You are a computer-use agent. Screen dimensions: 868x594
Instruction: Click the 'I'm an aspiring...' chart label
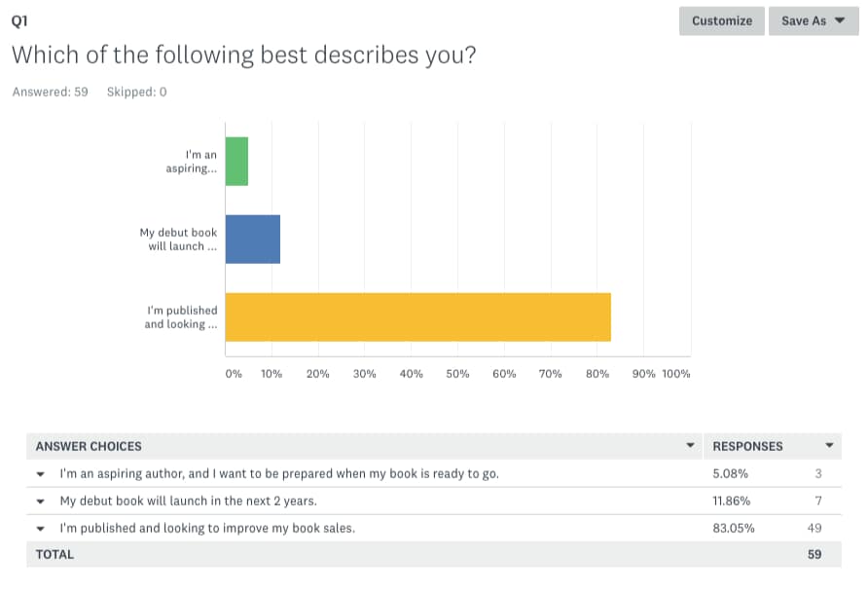(x=192, y=162)
